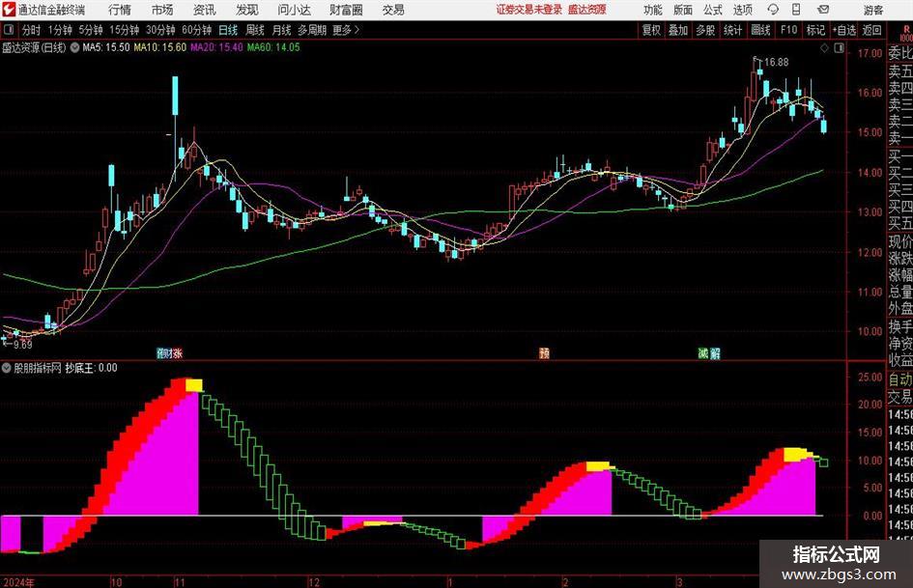913x588 pixels.
Task: Switch to 分时 intraday chart
Action: coord(32,30)
